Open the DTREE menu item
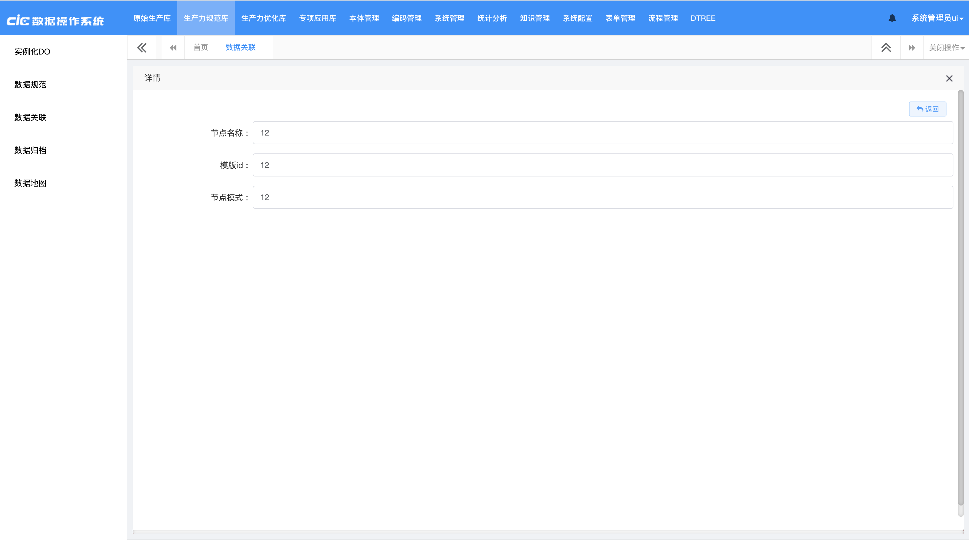 pos(703,18)
